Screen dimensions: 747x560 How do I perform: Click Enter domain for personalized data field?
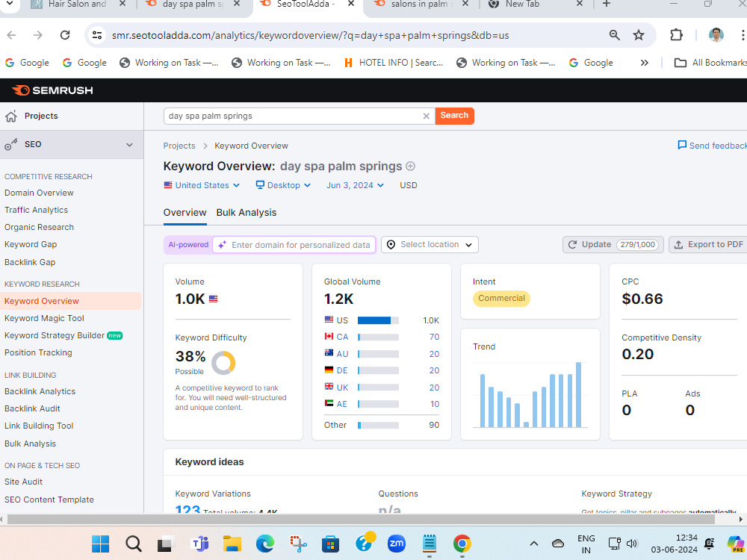pyautogui.click(x=294, y=245)
